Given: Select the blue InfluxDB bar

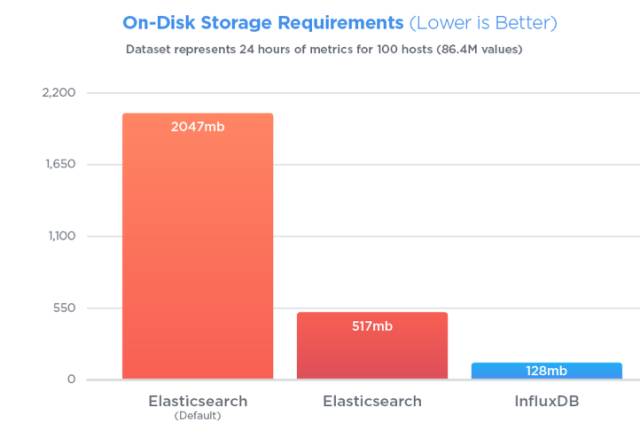Looking at the screenshot, I should pyautogui.click(x=547, y=371).
